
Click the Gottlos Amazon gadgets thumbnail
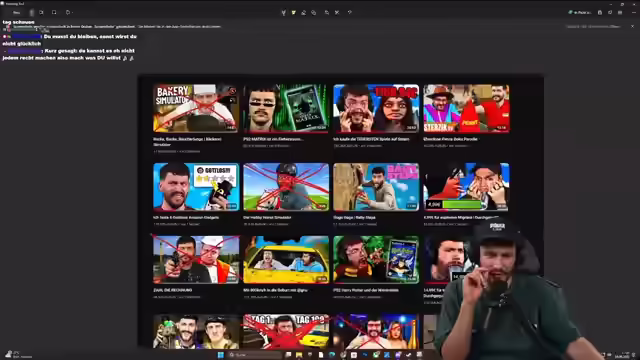[196, 187]
